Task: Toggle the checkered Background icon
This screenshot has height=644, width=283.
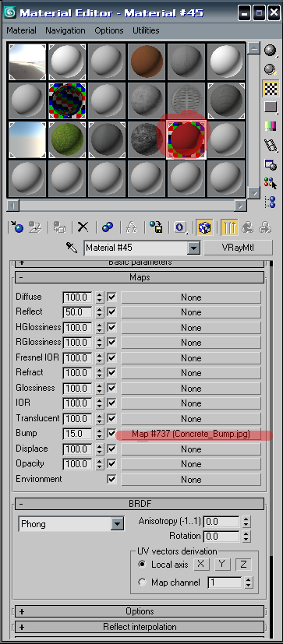Action: (271, 88)
